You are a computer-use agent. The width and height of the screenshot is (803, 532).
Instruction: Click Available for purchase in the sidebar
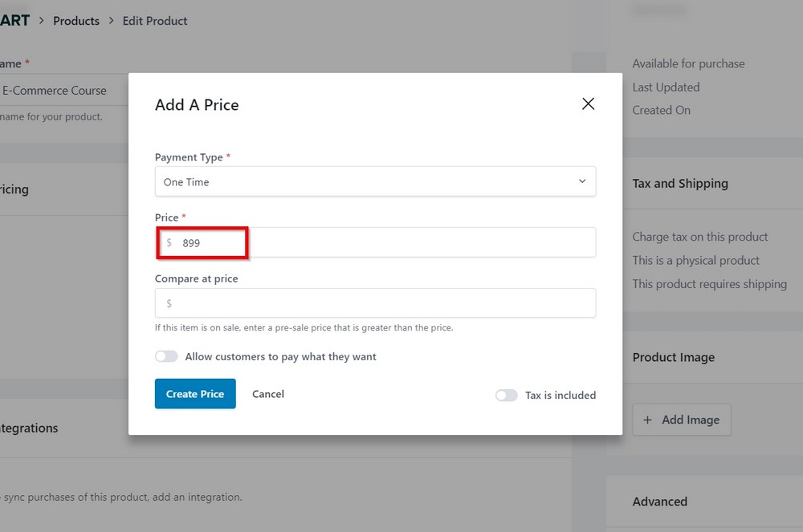coord(687,63)
